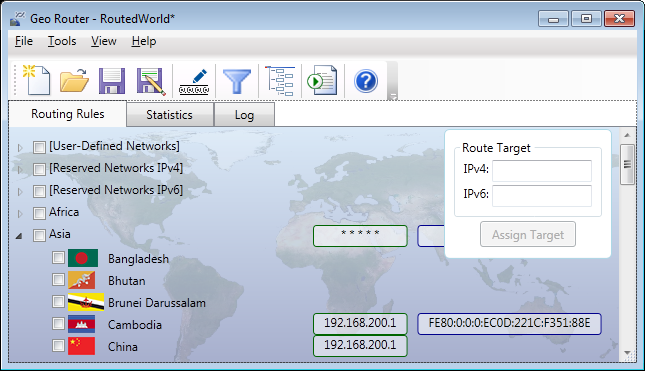Click the Cambodia country label
The height and width of the screenshot is (371, 645).
pyautogui.click(x=135, y=325)
